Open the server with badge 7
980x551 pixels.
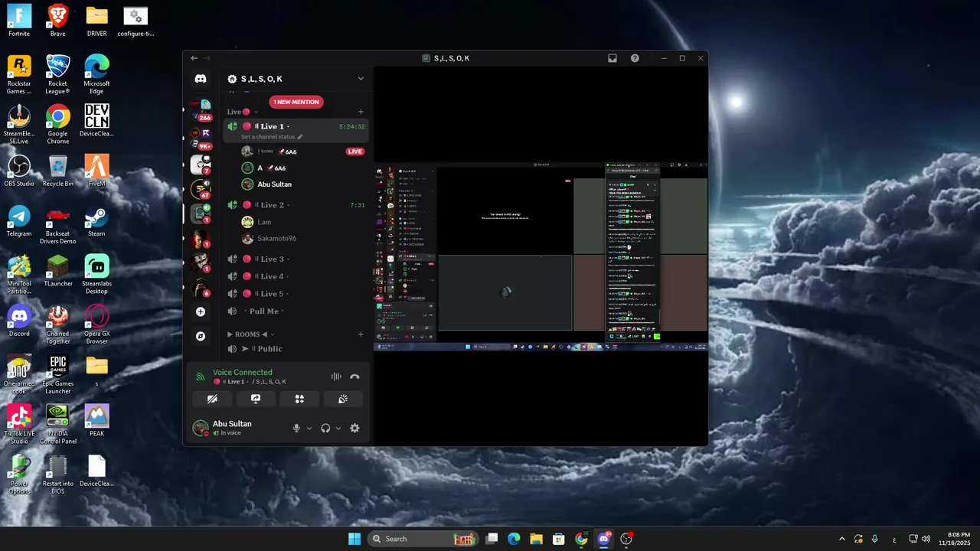(x=201, y=164)
